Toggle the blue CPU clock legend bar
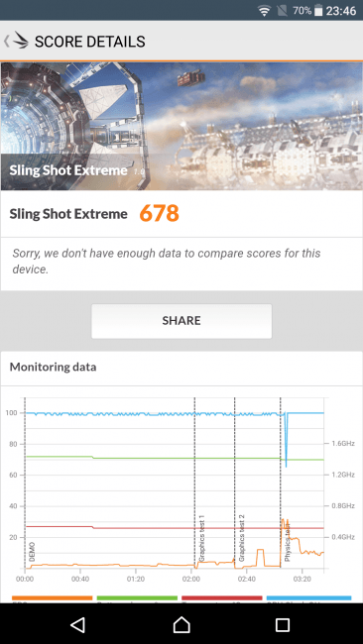The image size is (363, 644). [308, 598]
